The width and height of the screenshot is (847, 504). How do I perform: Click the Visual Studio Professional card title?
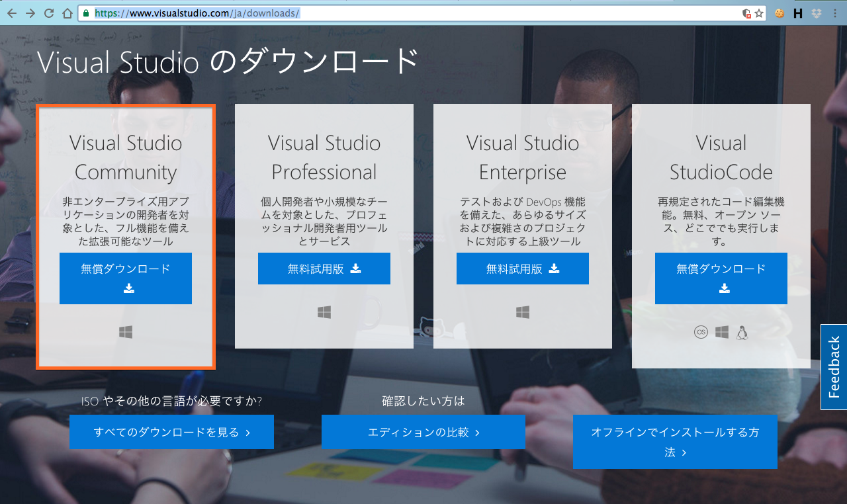324,157
